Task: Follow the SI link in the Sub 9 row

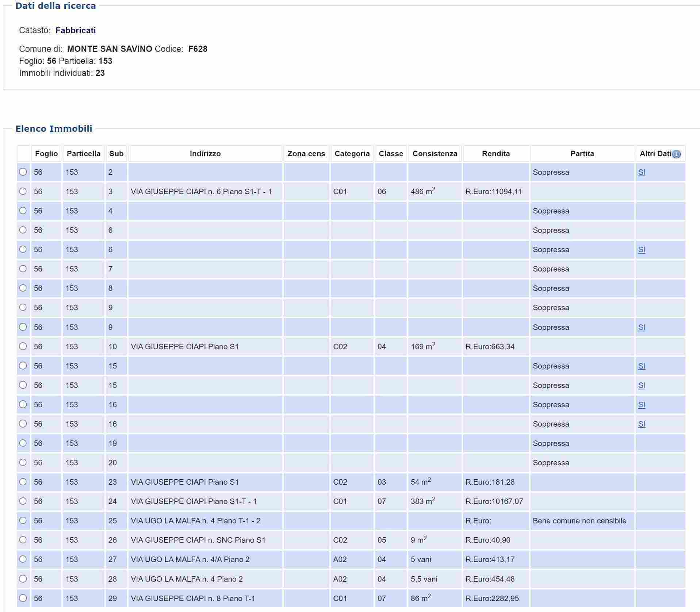Action: coord(641,327)
